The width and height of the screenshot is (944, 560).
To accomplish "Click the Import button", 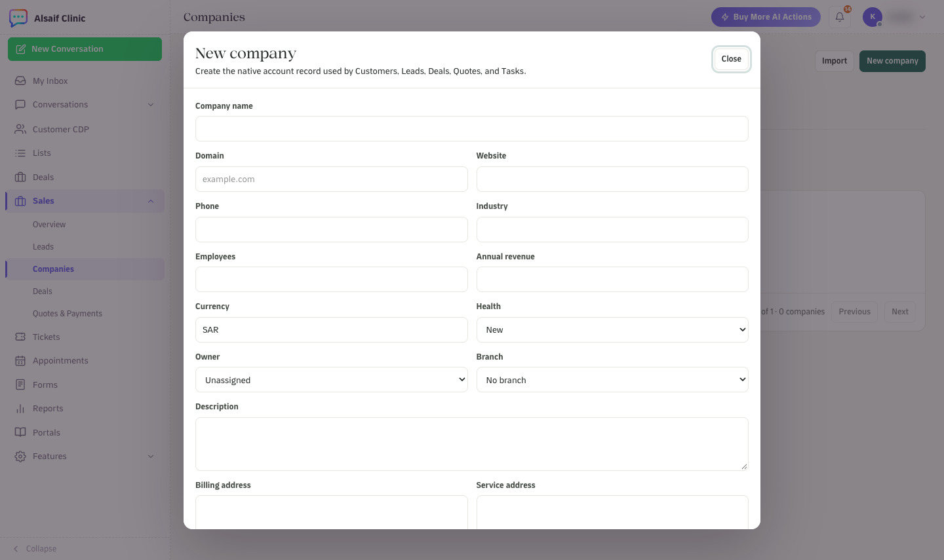I will pos(835,61).
